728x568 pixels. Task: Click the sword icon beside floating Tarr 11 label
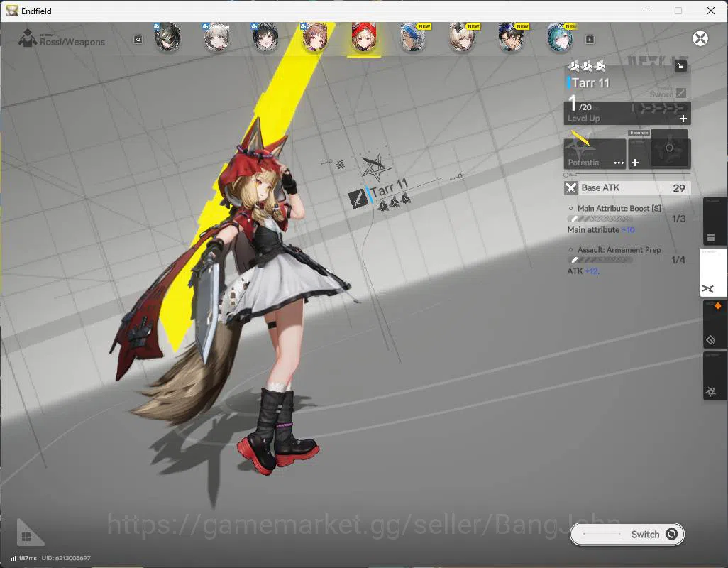(x=358, y=200)
